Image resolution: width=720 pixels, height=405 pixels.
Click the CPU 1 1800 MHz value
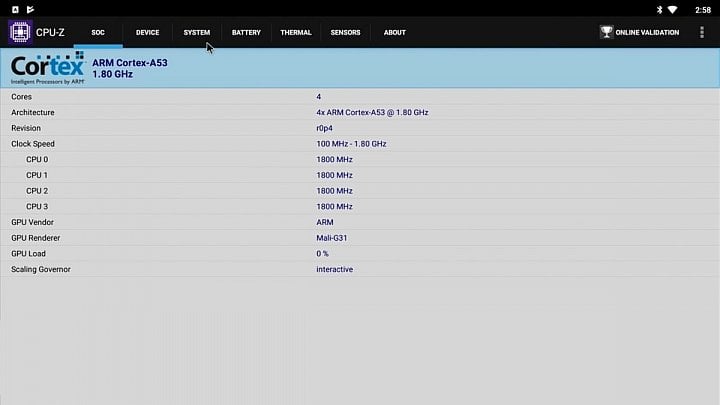334,175
